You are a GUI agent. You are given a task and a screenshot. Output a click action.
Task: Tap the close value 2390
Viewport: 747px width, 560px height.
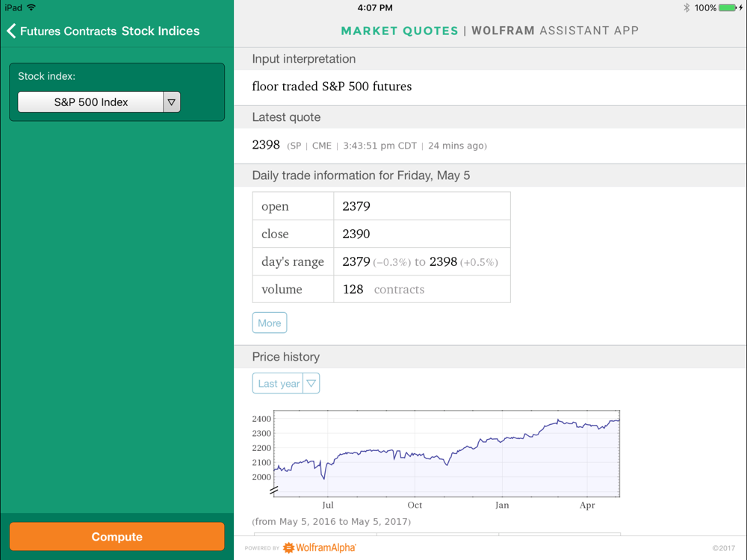coord(356,234)
